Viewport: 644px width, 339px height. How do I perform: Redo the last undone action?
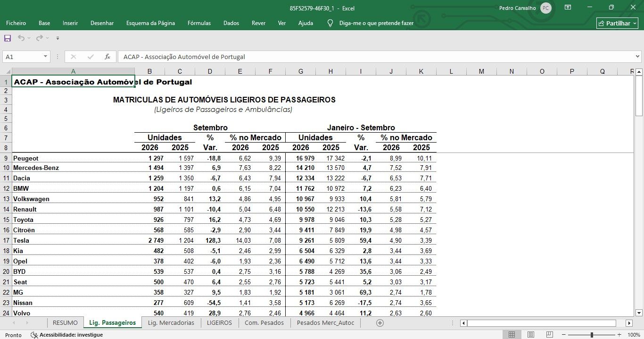point(40,38)
